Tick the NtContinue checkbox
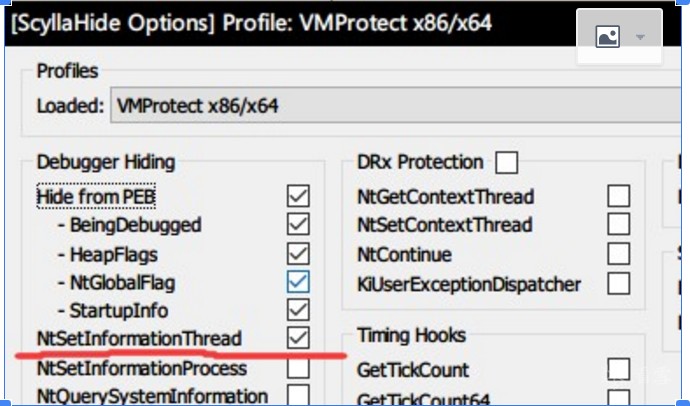 [619, 254]
